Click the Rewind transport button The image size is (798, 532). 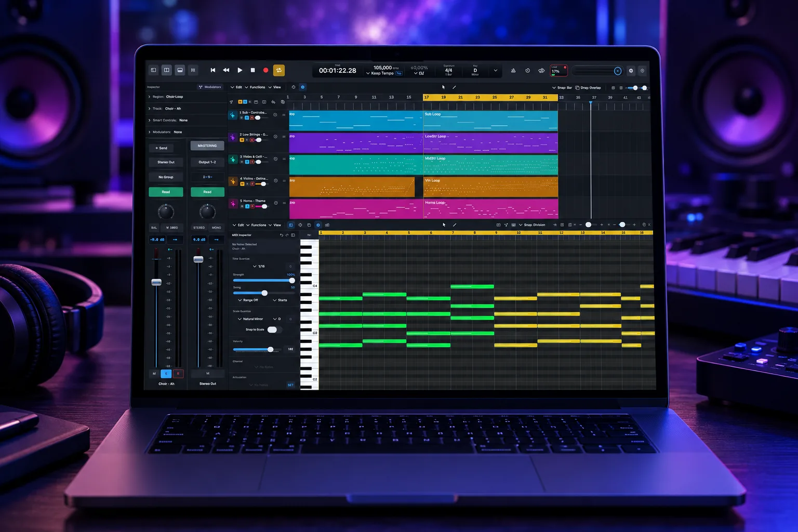[226, 70]
